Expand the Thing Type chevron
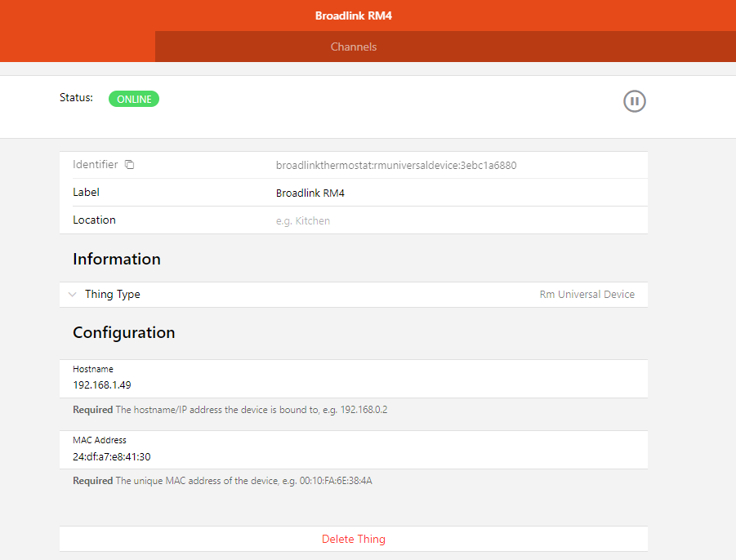The width and height of the screenshot is (736, 560). point(73,295)
